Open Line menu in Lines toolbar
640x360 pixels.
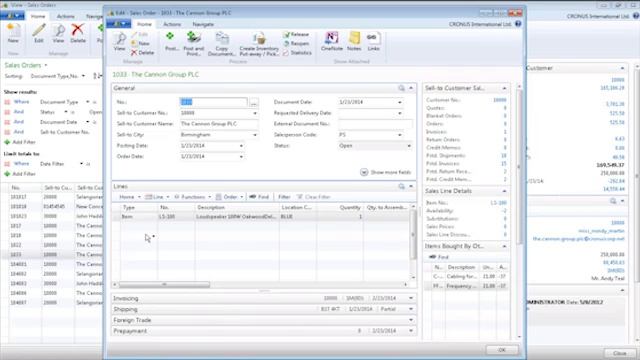pyautogui.click(x=157, y=197)
